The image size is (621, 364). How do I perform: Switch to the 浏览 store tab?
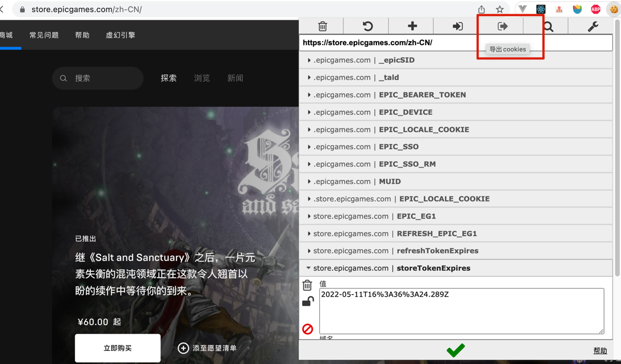point(202,78)
